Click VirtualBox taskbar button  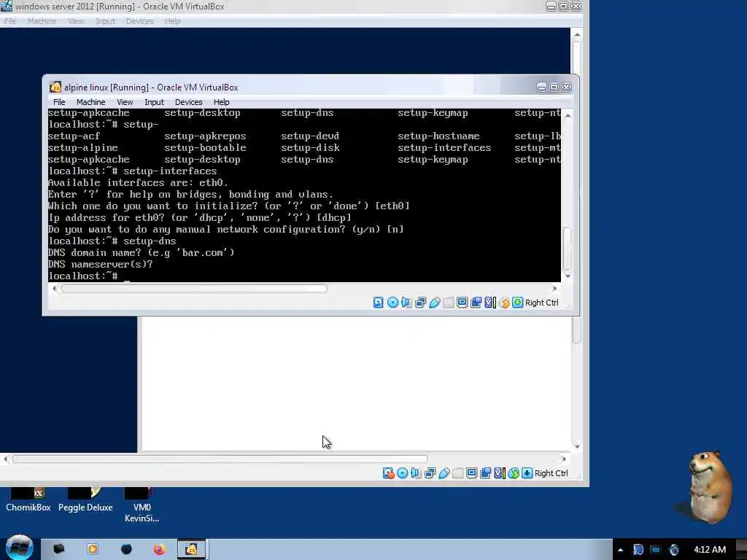tap(192, 549)
